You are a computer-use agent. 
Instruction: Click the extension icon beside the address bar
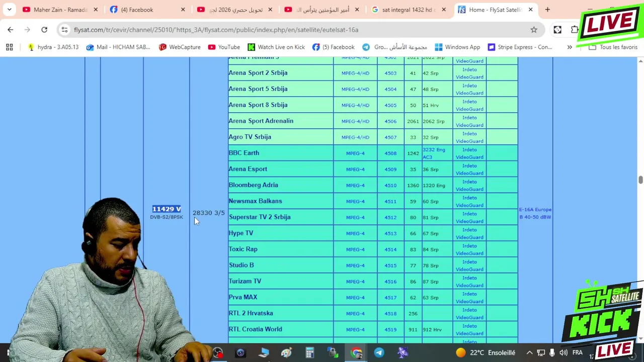pyautogui.click(x=557, y=30)
